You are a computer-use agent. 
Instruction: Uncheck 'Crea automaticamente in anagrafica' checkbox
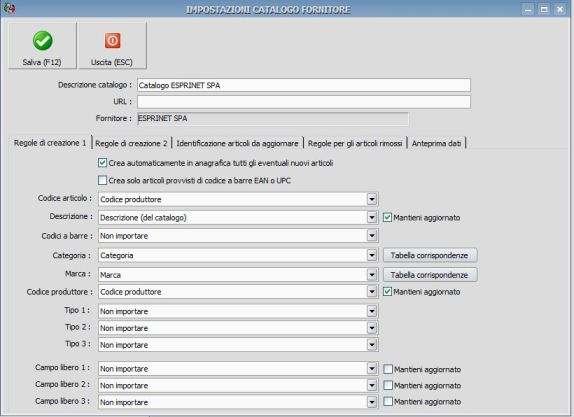pos(102,163)
